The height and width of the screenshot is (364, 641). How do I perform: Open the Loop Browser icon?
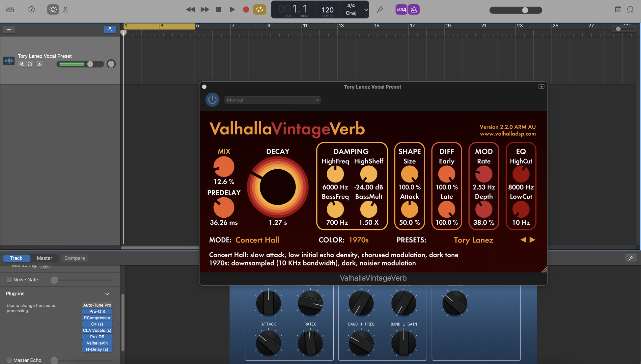click(630, 10)
